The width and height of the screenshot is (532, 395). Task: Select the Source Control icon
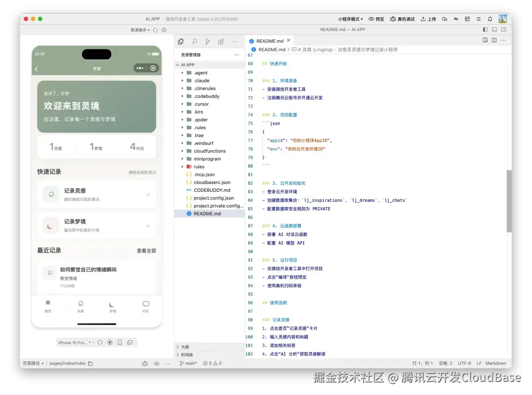(207, 42)
